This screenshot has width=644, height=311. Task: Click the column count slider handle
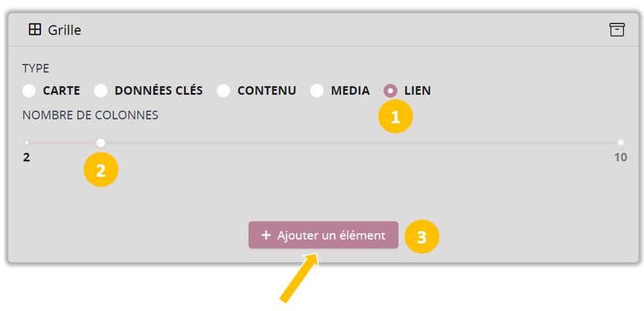[x=101, y=143]
